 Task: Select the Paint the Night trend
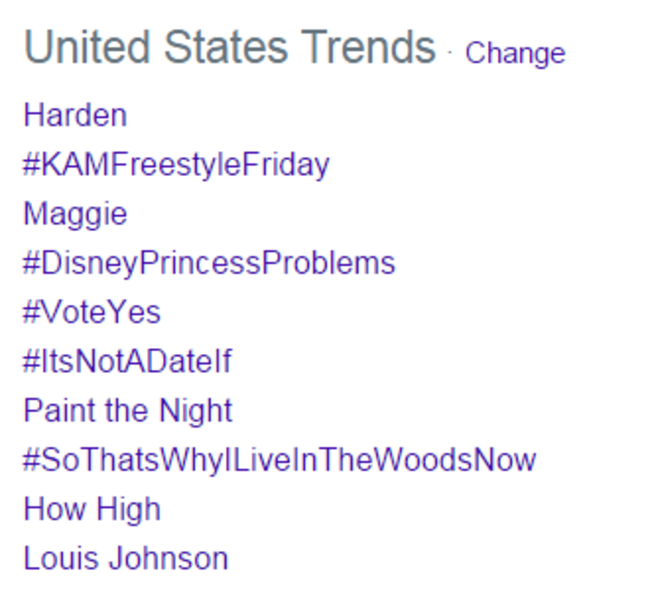tap(128, 411)
